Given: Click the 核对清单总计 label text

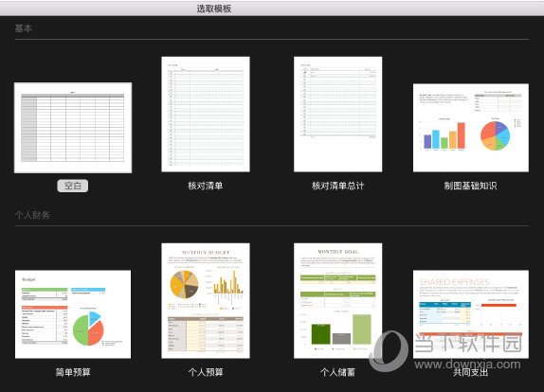Looking at the screenshot, I should pos(338,186).
